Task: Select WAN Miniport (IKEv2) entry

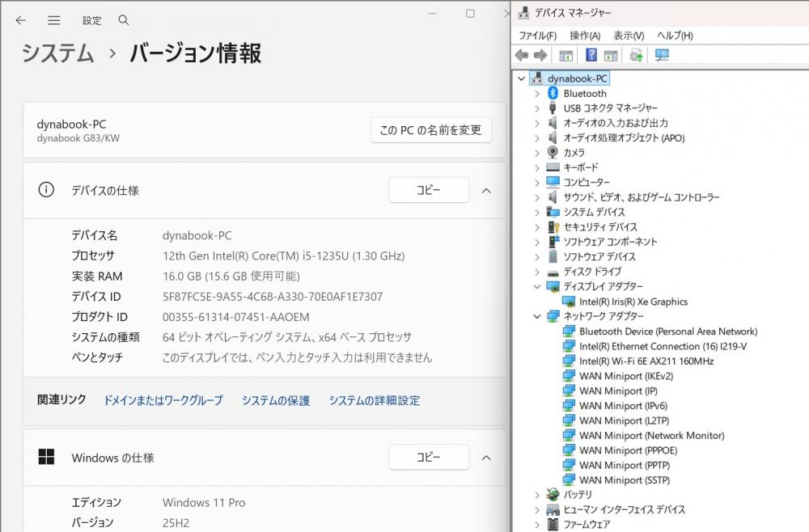Action: (626, 376)
